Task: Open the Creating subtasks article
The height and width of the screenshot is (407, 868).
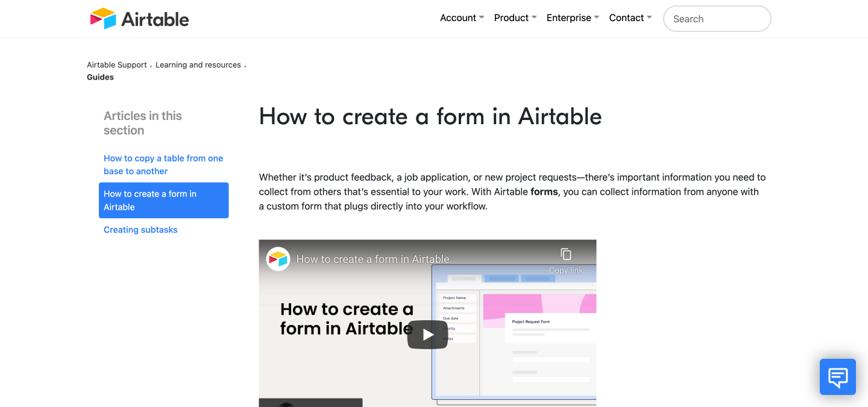Action: click(140, 230)
